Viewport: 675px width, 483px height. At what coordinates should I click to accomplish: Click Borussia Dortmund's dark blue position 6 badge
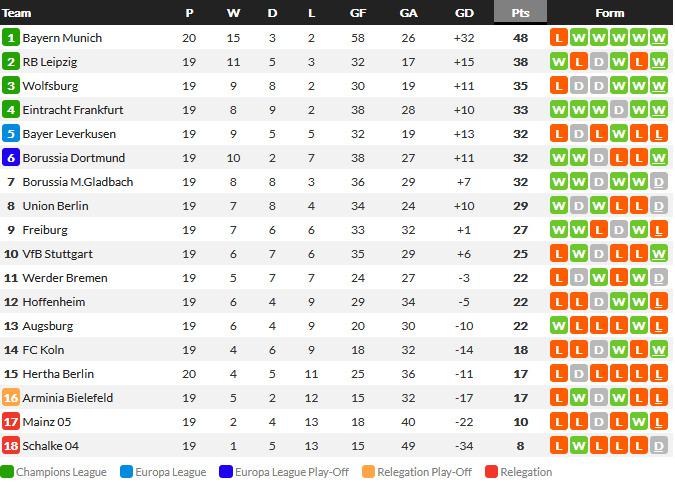point(11,158)
